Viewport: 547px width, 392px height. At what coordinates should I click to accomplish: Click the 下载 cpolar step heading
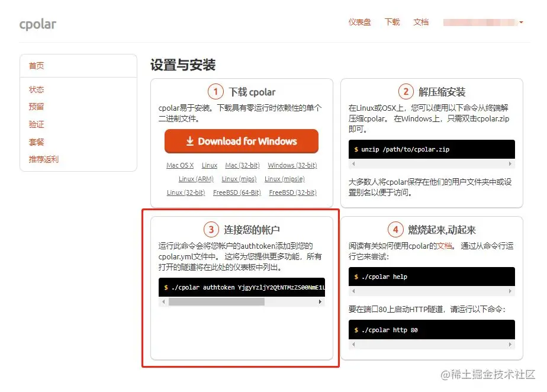(x=252, y=92)
